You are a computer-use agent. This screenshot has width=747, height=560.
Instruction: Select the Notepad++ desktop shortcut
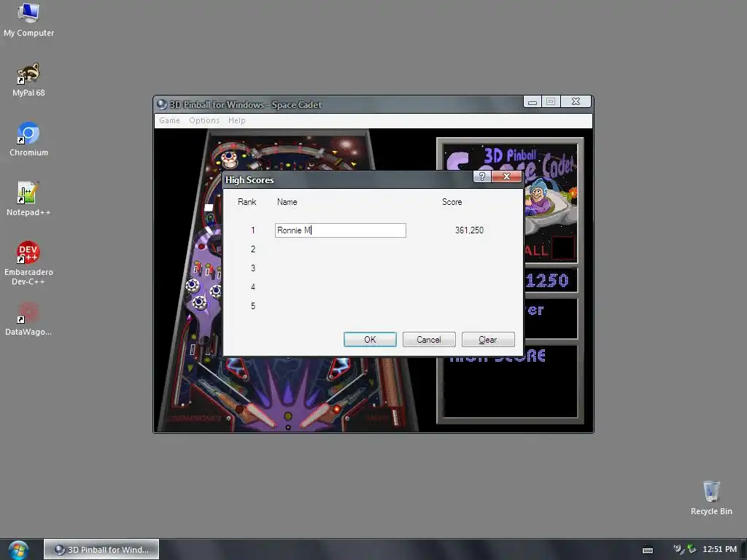28,199
